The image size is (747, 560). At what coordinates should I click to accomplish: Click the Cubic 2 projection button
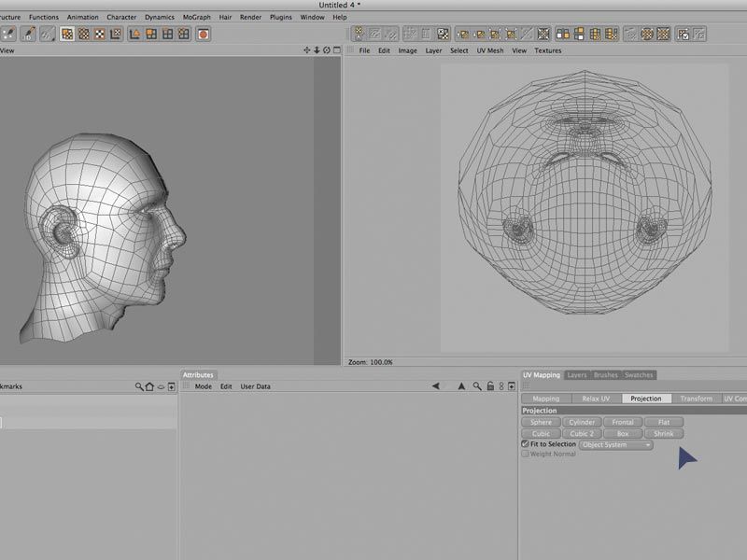[x=582, y=434]
